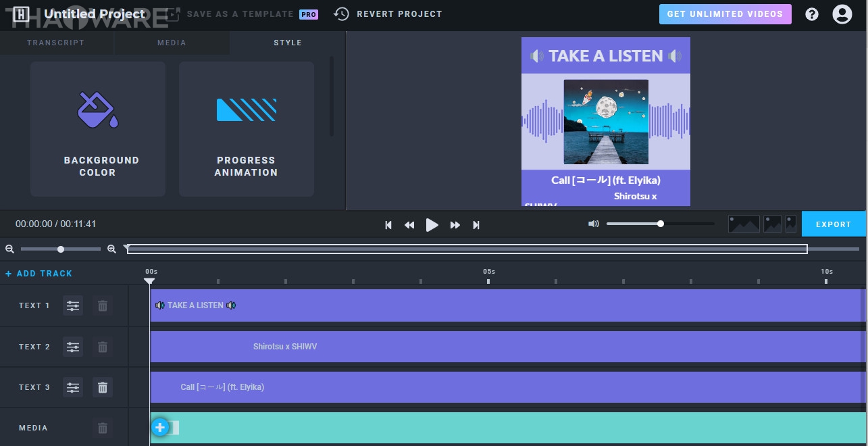Open the Media tab
The image size is (868, 446).
click(172, 43)
